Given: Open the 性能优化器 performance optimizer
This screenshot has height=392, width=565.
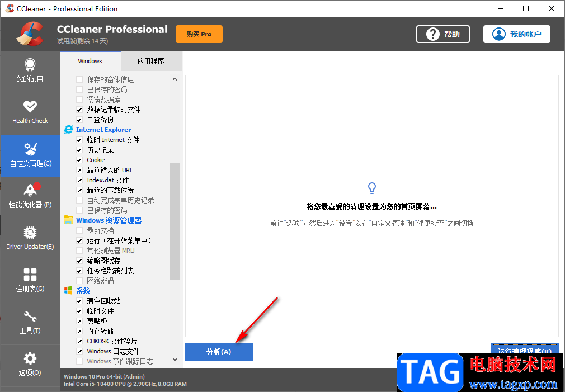Looking at the screenshot, I should point(30,197).
